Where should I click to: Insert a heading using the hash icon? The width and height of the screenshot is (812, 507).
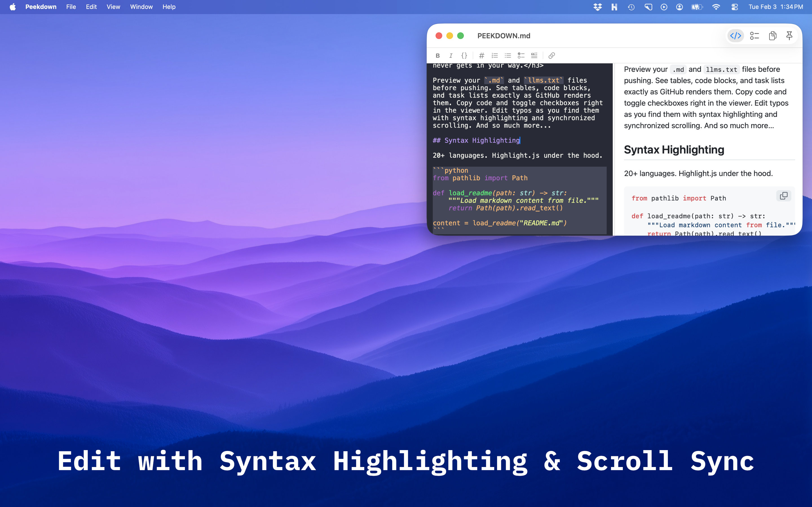pyautogui.click(x=482, y=56)
